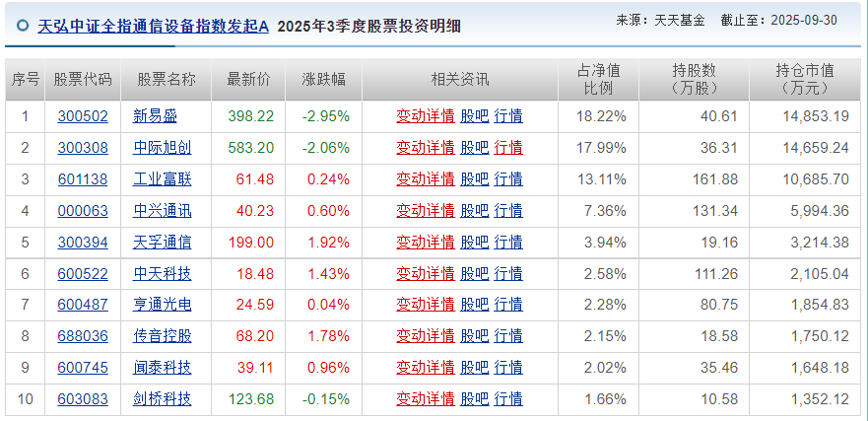
Task: Open 行情 for 闻泰科技
Action: tap(508, 368)
